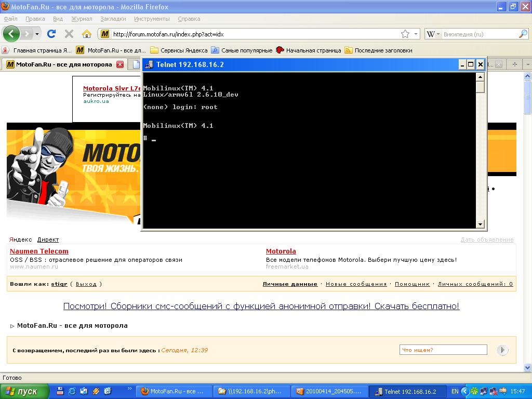Image resolution: width=532 pixels, height=399 pixels.
Task: Open the Закладки menu
Action: (x=113, y=19)
